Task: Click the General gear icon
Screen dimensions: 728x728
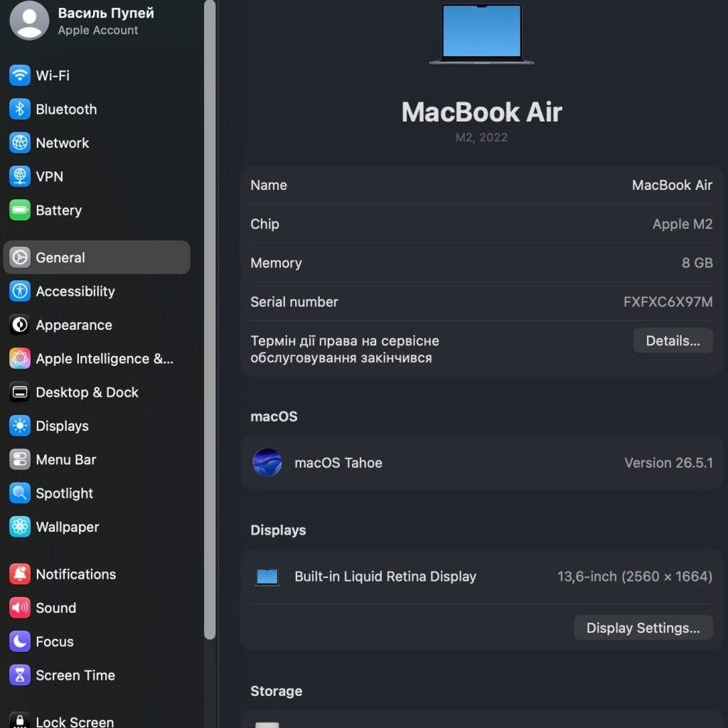Action: coord(19,257)
